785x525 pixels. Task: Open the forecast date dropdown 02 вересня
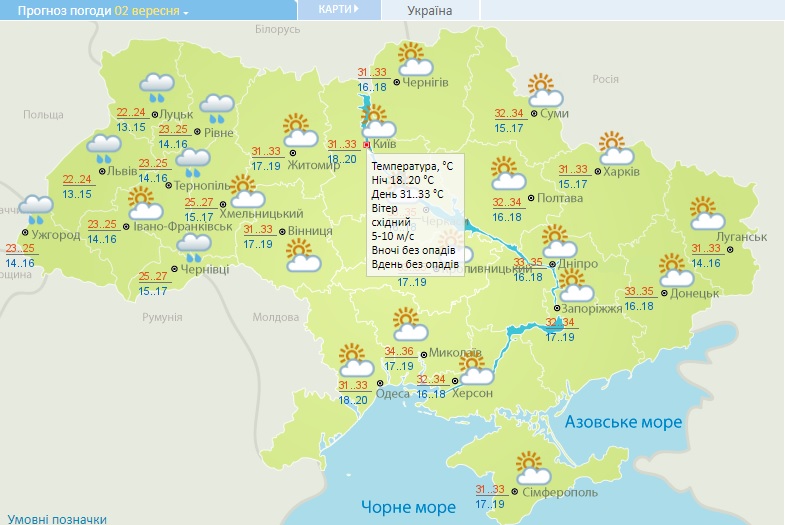coord(152,11)
